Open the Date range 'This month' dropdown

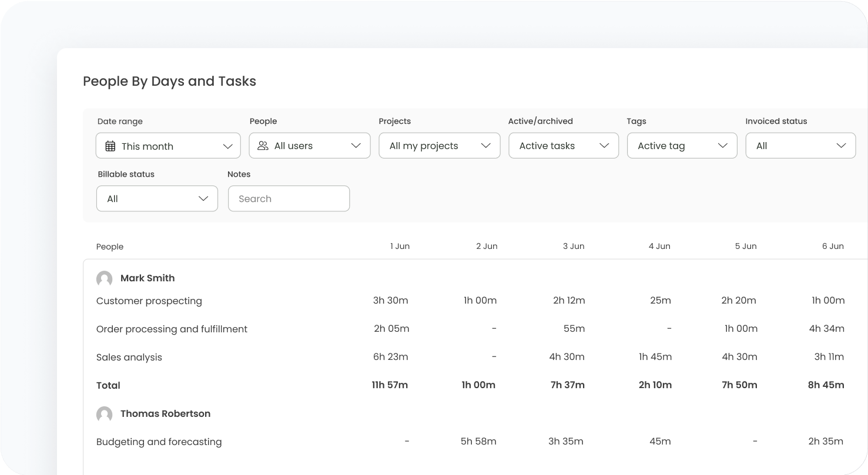[168, 146]
